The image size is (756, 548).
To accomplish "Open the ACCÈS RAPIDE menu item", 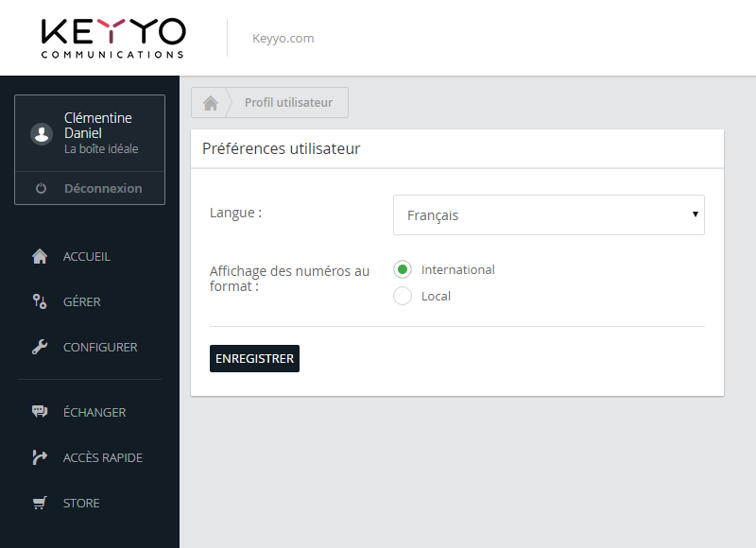I will coord(103,457).
